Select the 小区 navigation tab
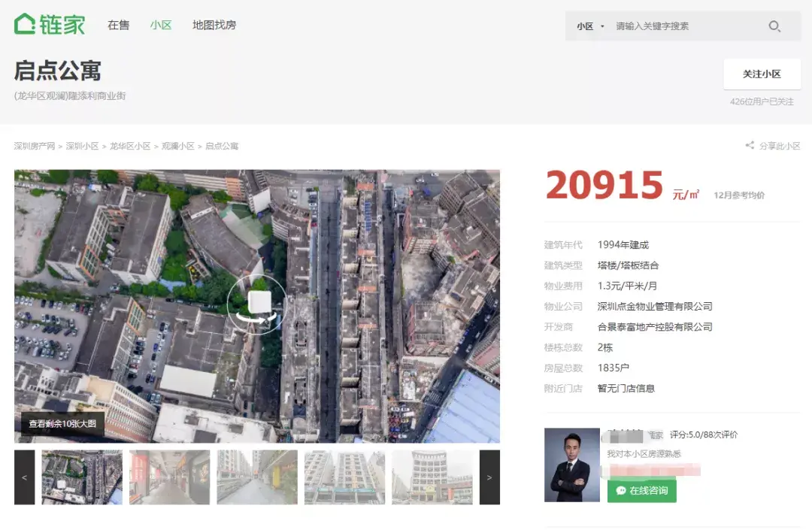The width and height of the screenshot is (812, 530). coord(161,25)
